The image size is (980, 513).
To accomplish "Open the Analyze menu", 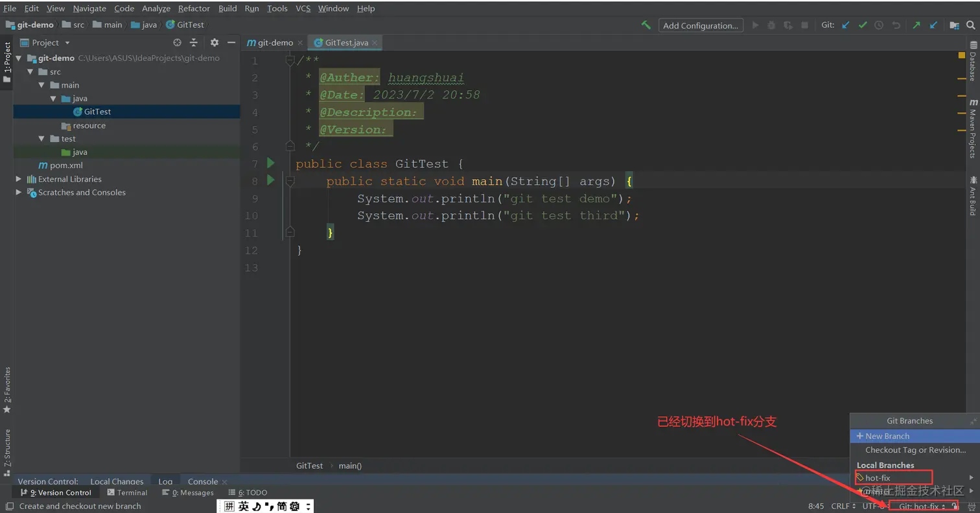I will (x=156, y=8).
